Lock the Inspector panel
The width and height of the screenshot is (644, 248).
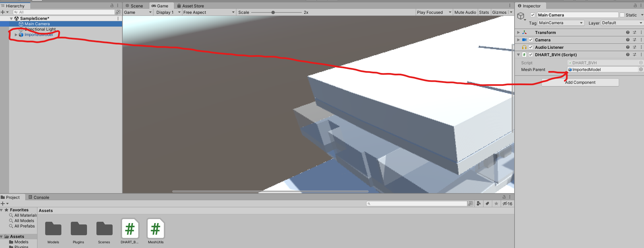pyautogui.click(x=635, y=6)
